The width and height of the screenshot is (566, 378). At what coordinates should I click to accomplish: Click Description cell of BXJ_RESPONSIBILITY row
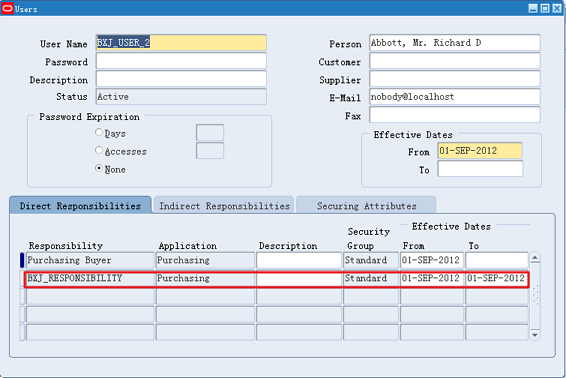pyautogui.click(x=299, y=278)
